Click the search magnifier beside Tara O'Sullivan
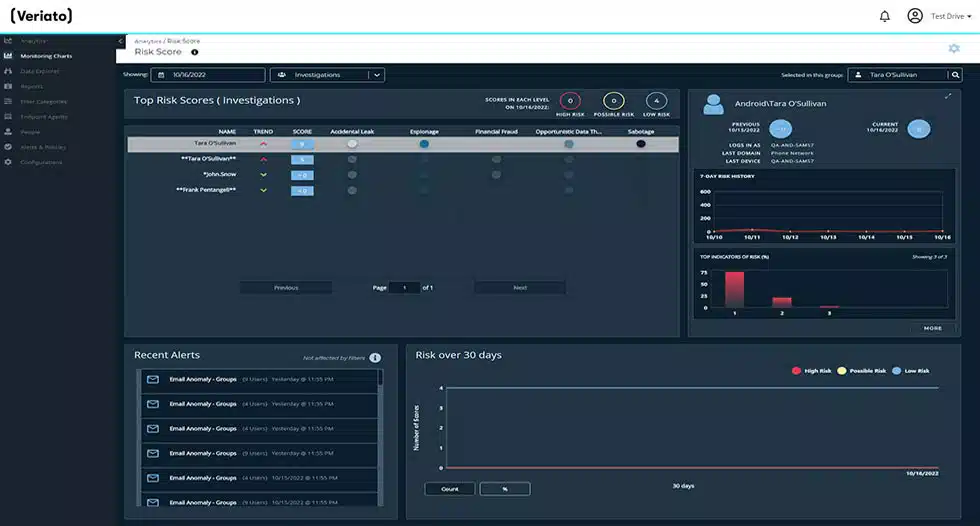The width and height of the screenshot is (980, 526). [955, 75]
